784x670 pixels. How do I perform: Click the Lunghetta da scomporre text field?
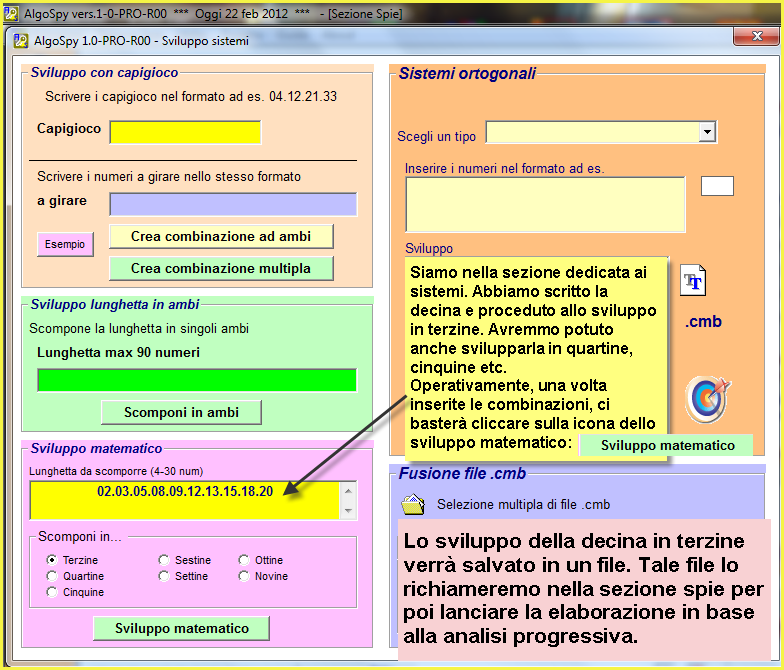pos(185,500)
